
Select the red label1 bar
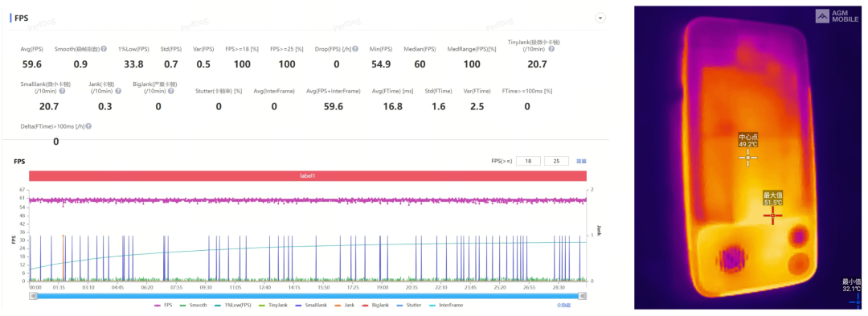[x=308, y=175]
